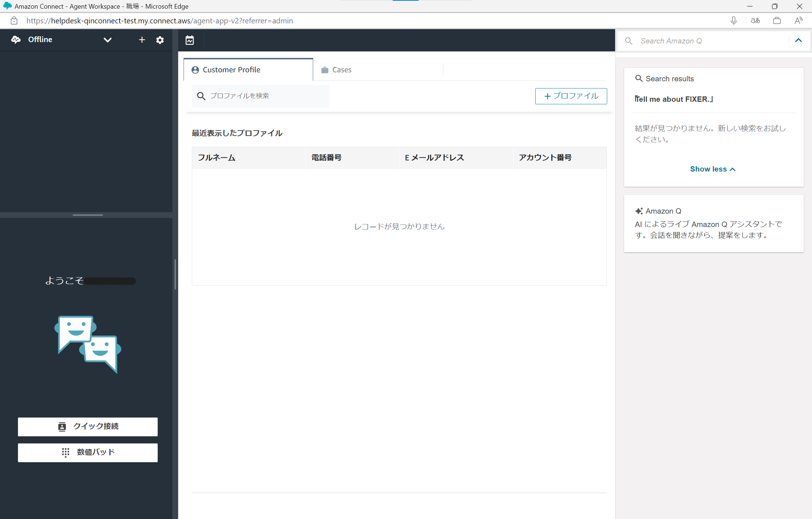Click the plus icon beside agent status
This screenshot has height=519, width=812.
coord(142,40)
